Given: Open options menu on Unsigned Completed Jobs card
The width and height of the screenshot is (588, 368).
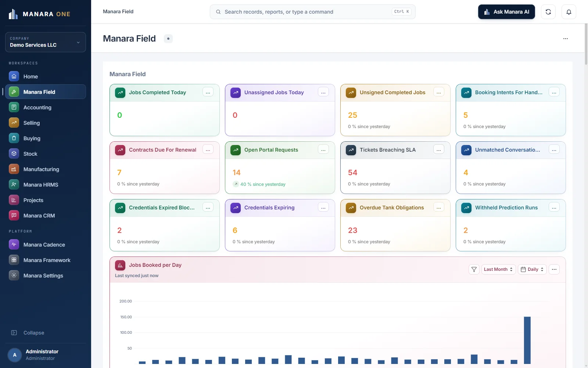Looking at the screenshot, I should (x=439, y=92).
